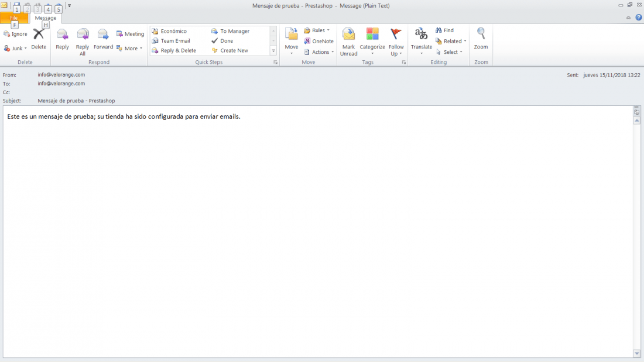Viewport: 644px width, 362px height.
Task: Open the Move to folder button
Action: (292, 42)
